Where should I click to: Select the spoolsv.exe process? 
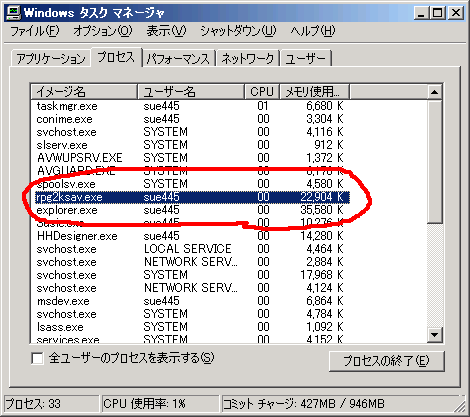coord(193,184)
